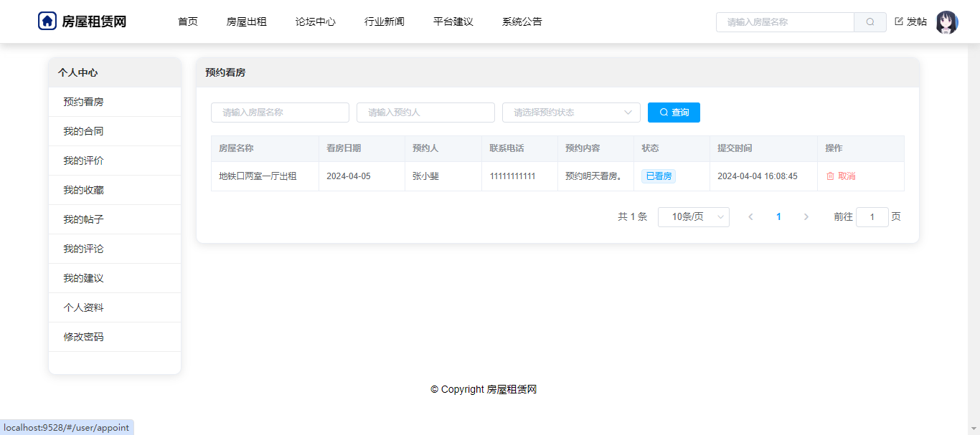
Task: Click the 前往 page number input
Action: click(x=872, y=217)
